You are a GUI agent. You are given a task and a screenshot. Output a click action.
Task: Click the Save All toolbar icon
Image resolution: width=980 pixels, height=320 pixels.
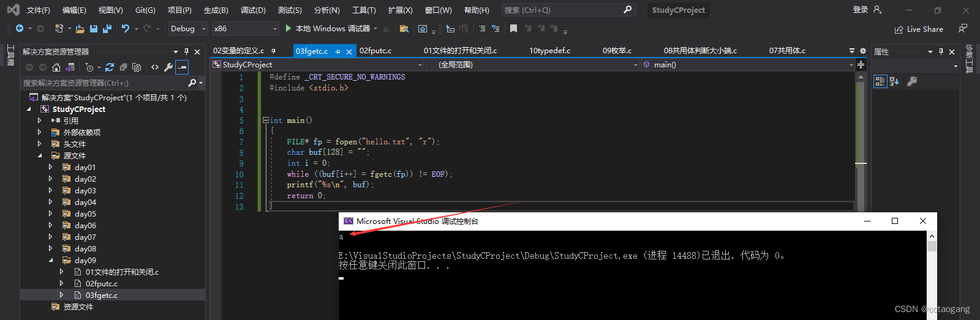107,29
